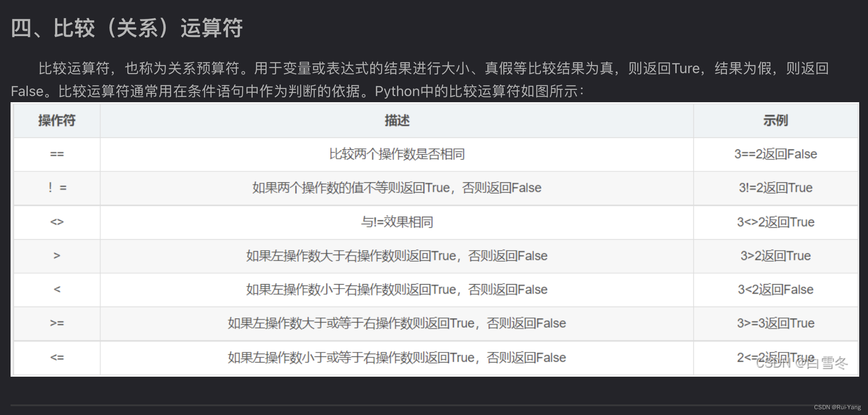
Task: Click the example '3>2返回True'
Action: point(776,256)
